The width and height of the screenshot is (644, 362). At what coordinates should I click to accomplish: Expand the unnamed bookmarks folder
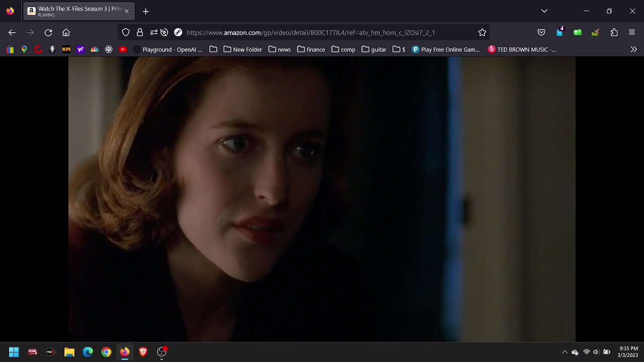(213, 49)
